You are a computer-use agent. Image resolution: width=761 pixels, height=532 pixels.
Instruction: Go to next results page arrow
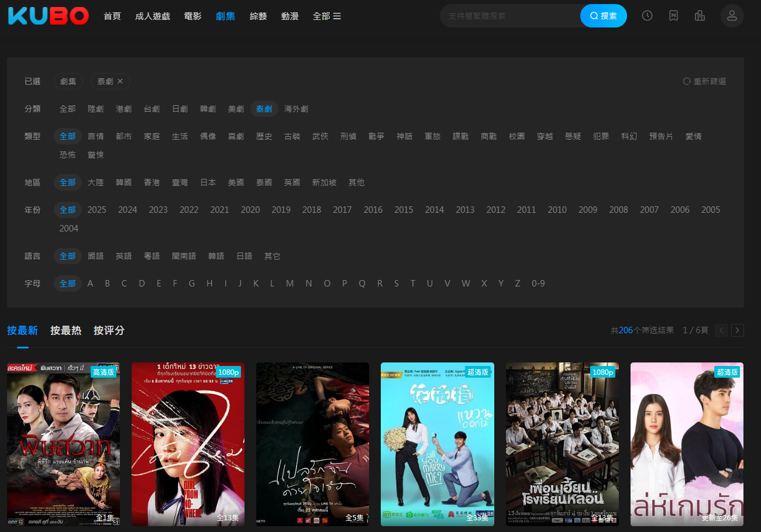click(738, 330)
